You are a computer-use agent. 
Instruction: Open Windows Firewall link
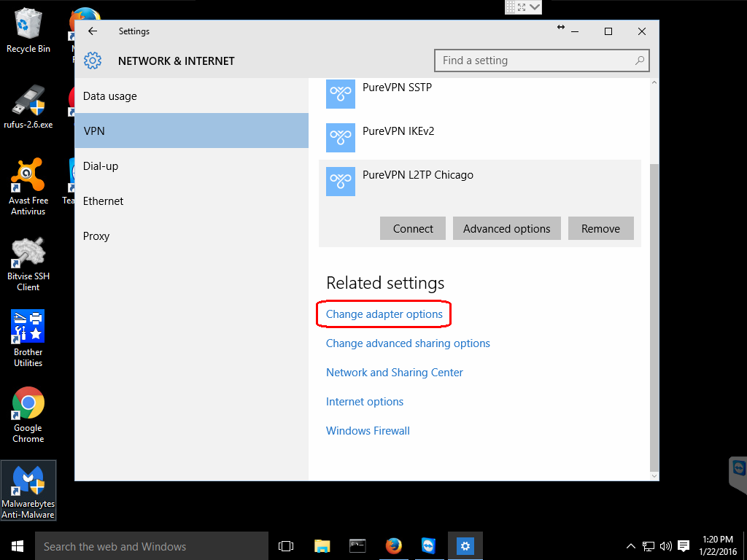(x=368, y=430)
